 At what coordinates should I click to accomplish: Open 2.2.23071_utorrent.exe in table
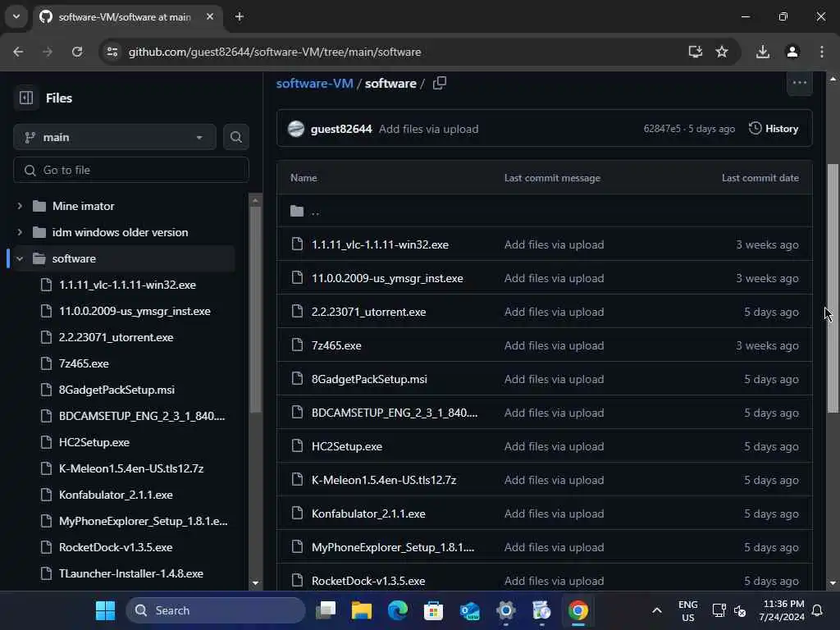368,312
